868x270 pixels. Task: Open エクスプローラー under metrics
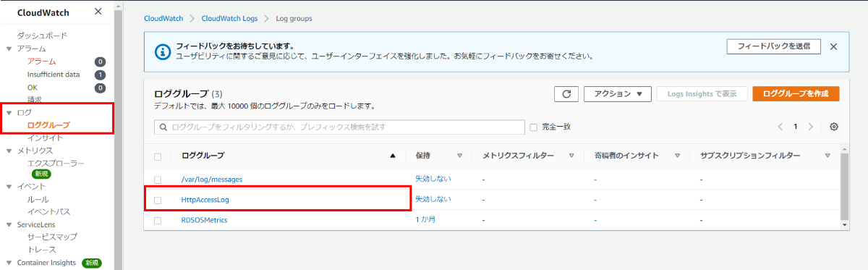coord(56,164)
